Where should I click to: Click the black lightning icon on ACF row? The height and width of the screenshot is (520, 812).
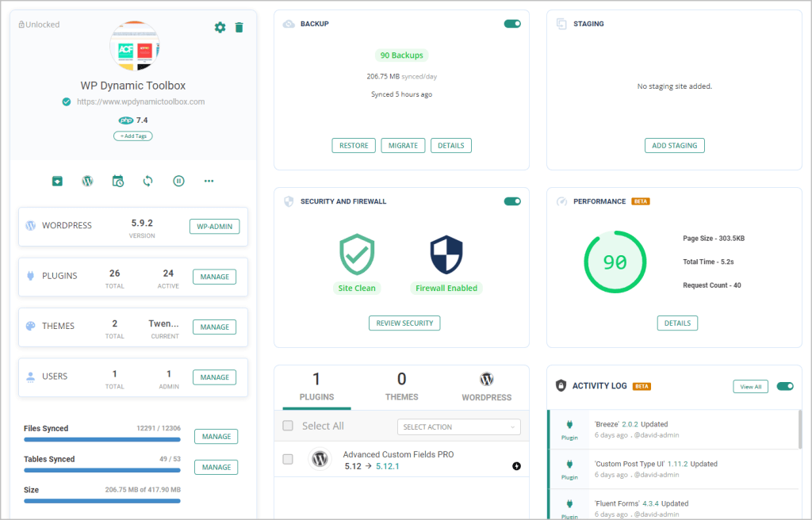point(516,466)
